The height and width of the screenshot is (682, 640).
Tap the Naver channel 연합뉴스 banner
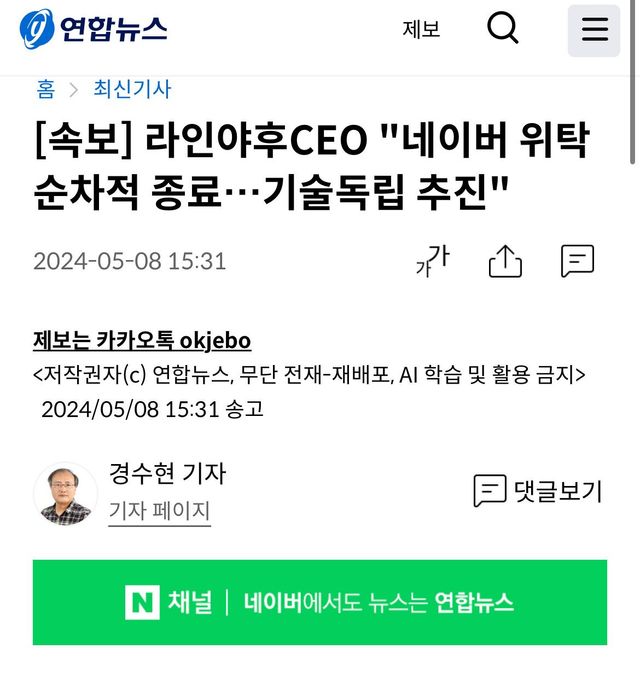point(320,602)
